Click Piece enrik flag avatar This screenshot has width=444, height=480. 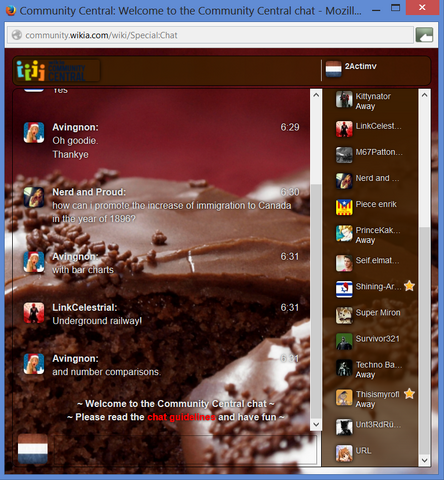pos(344,207)
